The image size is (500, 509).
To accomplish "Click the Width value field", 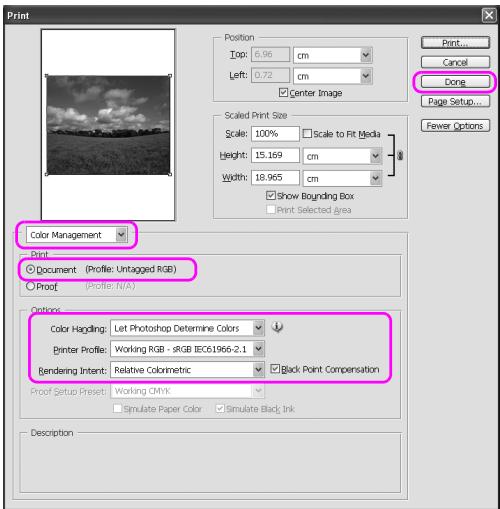I will coord(275,177).
